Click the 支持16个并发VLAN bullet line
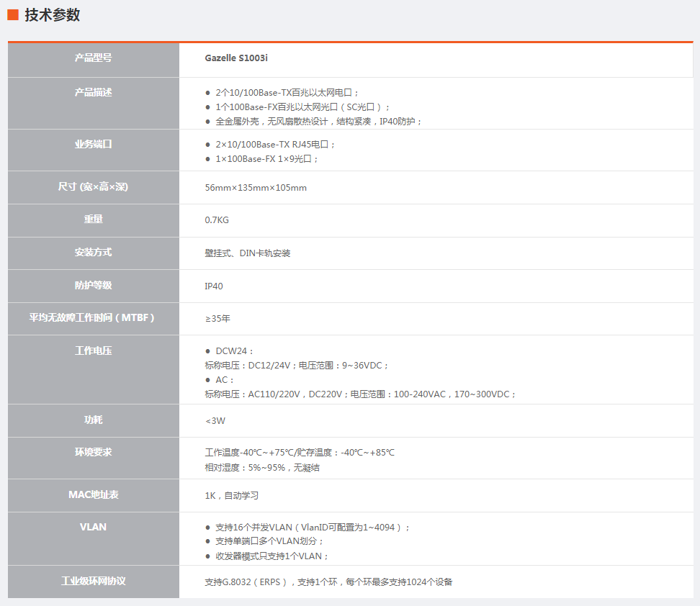Viewport: 700px width, 606px height. point(312,528)
